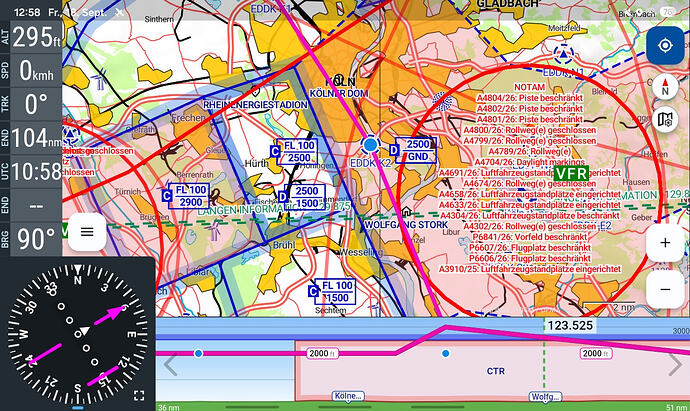
Task: Select the 2000 ft altitude tag on the right
Action: (595, 353)
